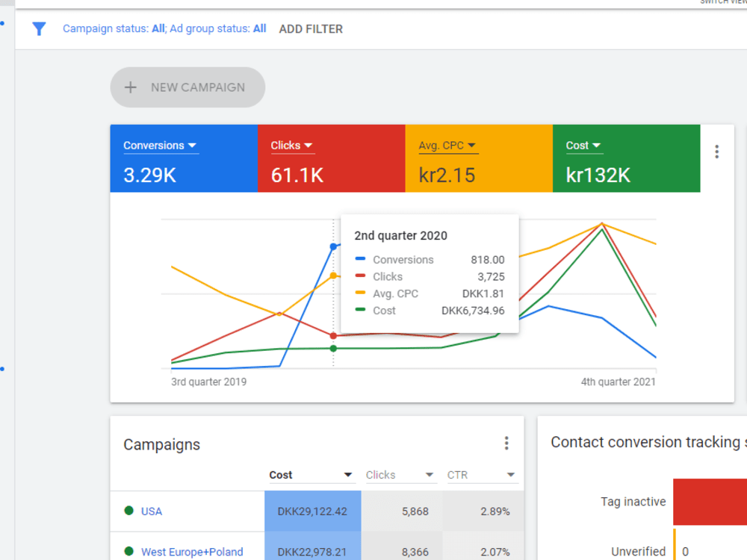Open the West Europe+Poland campaign link
This screenshot has width=747, height=560.
(192, 552)
